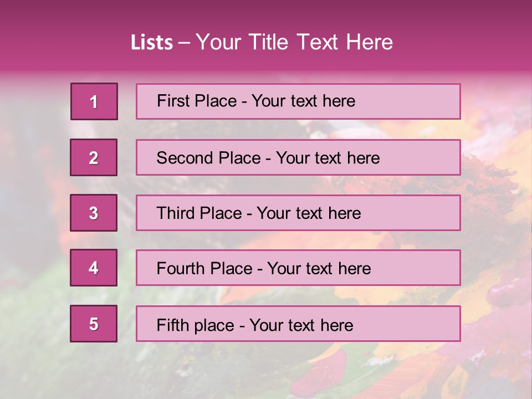Click the slide title text
532x399 pixels.
262,42
